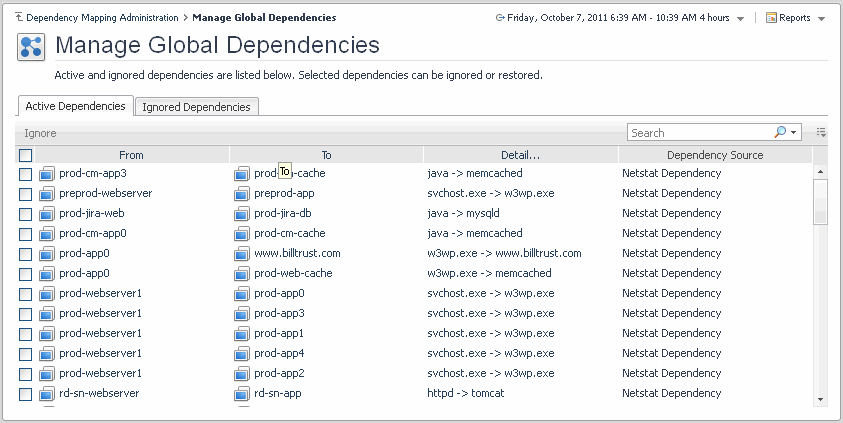Click the Ignore button
Screen dimensions: 843x423
(41, 133)
